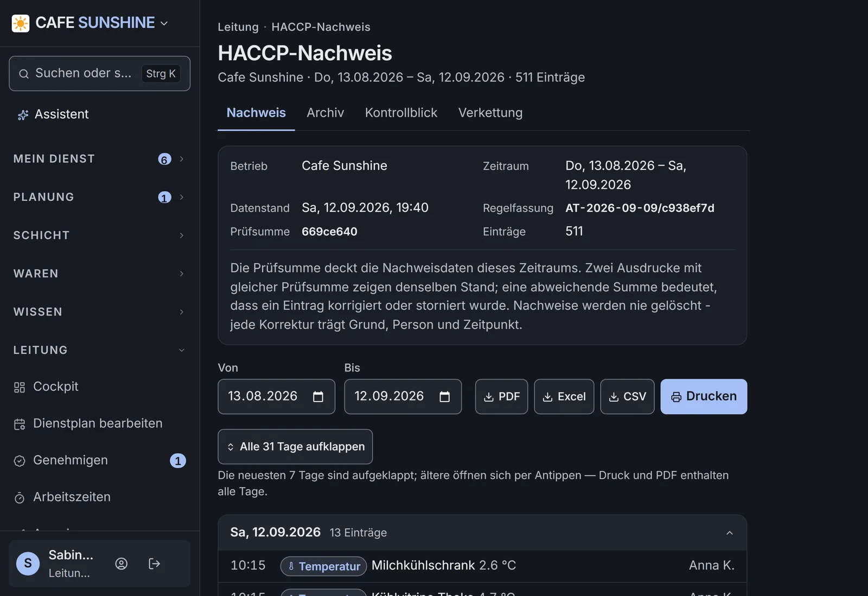Click the Prüfsumme value 669ce640
The height and width of the screenshot is (596, 868).
pos(329,232)
